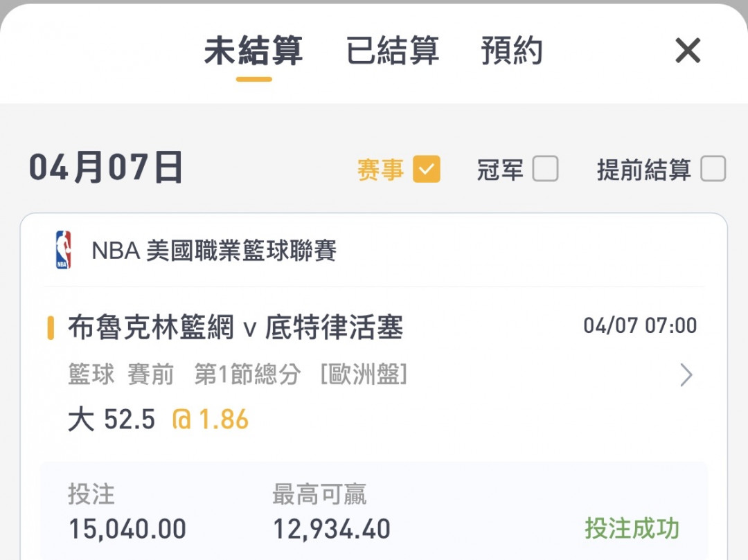Expand bet details chevron arrow

click(686, 375)
